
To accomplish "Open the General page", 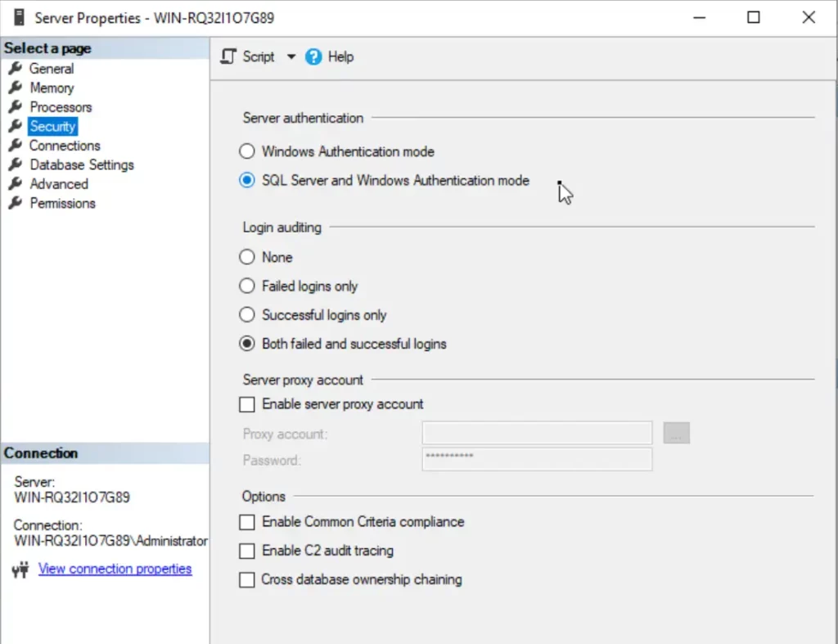I will point(52,69).
